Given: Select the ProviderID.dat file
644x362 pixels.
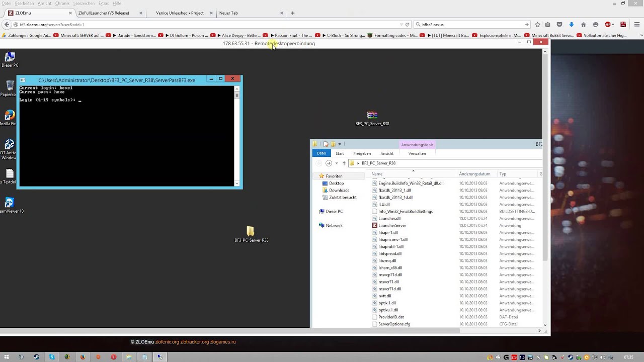Looking at the screenshot, I should pyautogui.click(x=391, y=317).
